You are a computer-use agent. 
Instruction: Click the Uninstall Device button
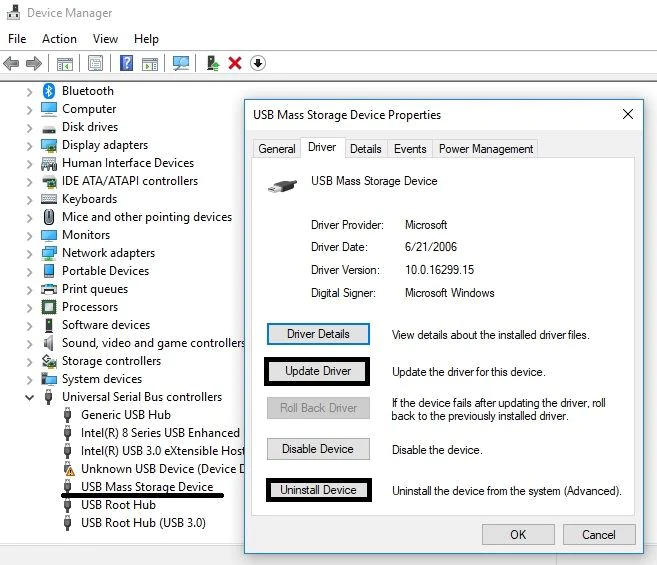coord(318,490)
